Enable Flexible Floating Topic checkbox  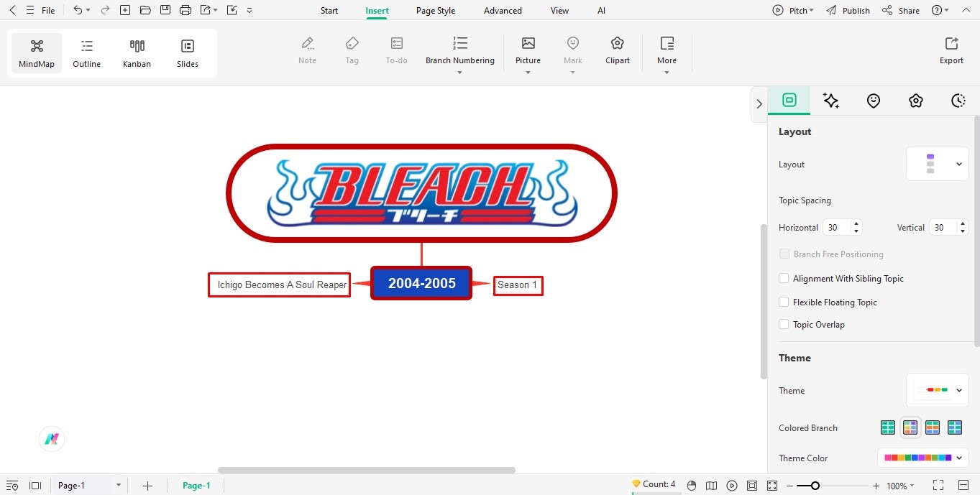tap(784, 302)
